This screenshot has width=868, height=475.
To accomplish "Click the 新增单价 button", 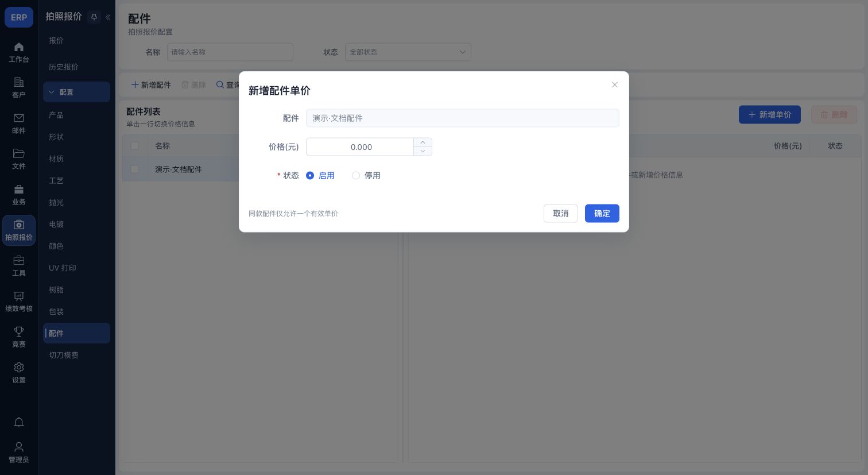I will point(770,115).
